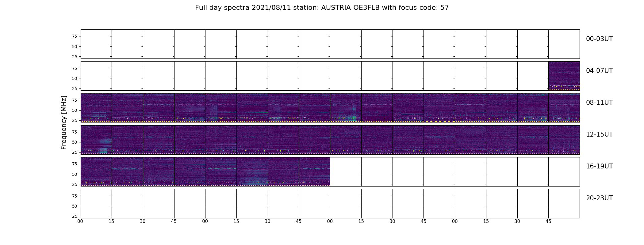Open the only spectrogram in the 04-07UT row
The width and height of the screenshot is (644, 245).
click(564, 76)
